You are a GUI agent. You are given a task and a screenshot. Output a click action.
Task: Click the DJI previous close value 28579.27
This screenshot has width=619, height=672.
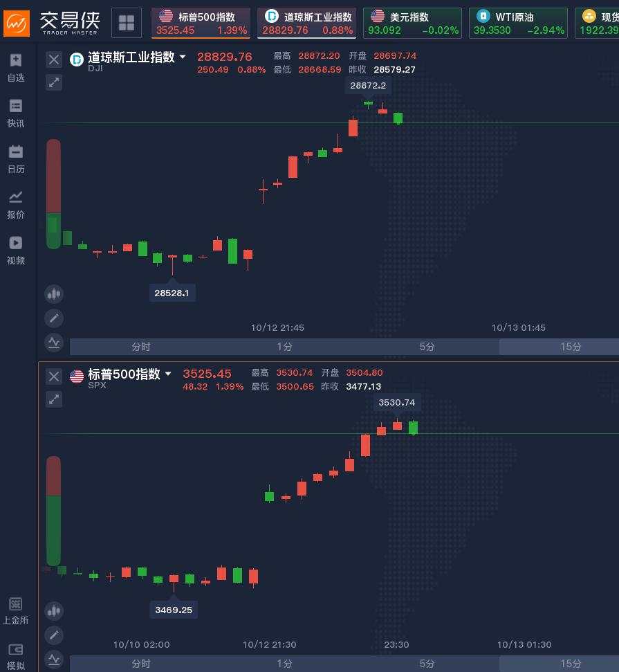tap(394, 69)
